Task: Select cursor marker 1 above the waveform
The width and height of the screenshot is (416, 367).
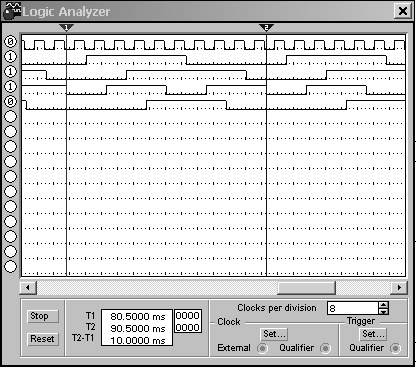Action: 66,27
